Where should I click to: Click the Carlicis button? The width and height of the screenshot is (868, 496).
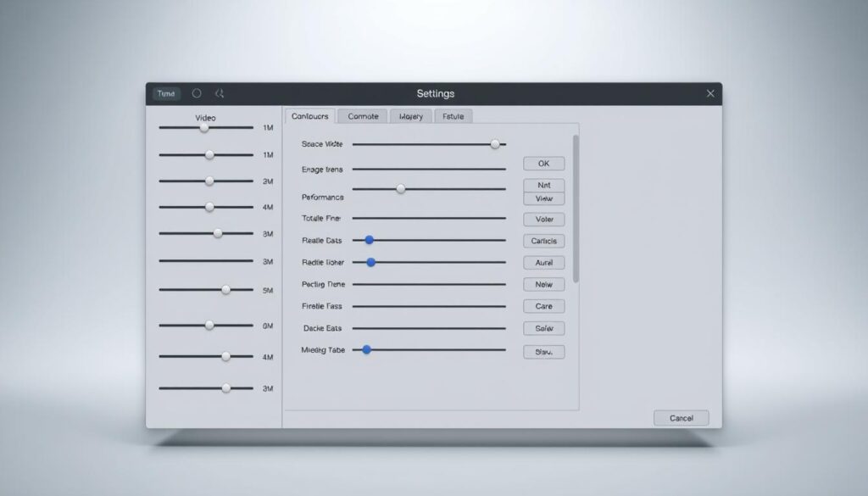[x=543, y=241]
